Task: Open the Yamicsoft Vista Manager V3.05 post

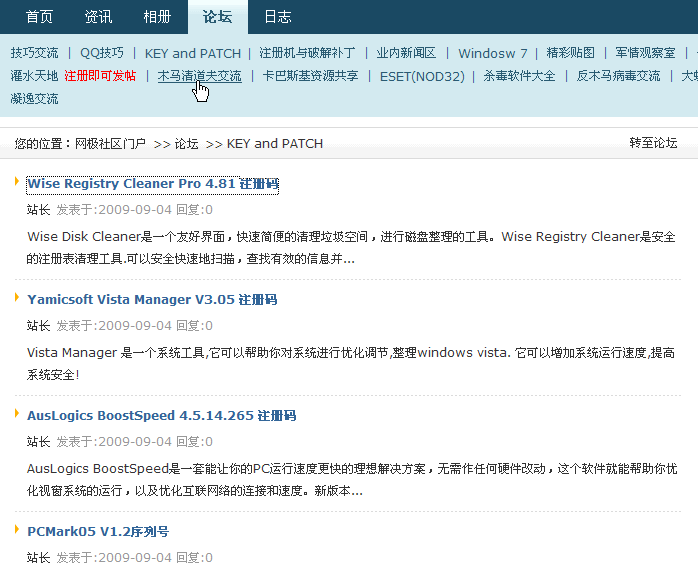Action: pyautogui.click(x=152, y=300)
